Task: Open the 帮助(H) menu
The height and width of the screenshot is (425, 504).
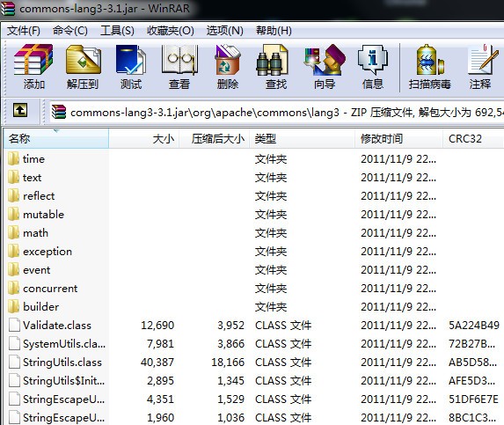Action: (274, 31)
